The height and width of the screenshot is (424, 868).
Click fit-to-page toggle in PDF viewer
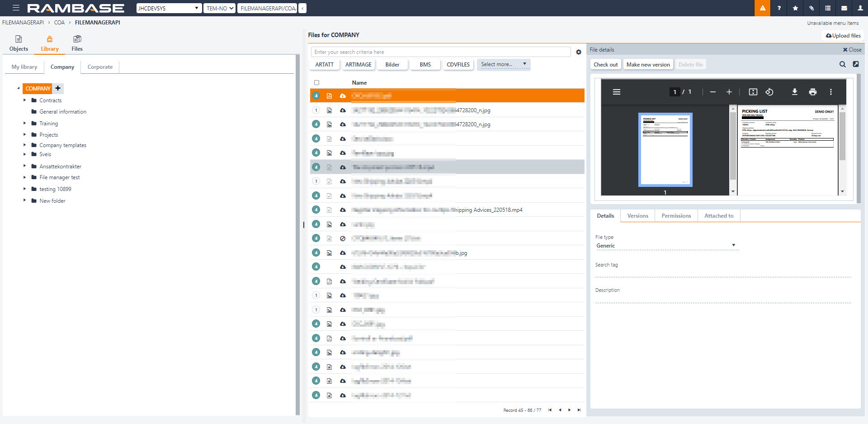[753, 92]
